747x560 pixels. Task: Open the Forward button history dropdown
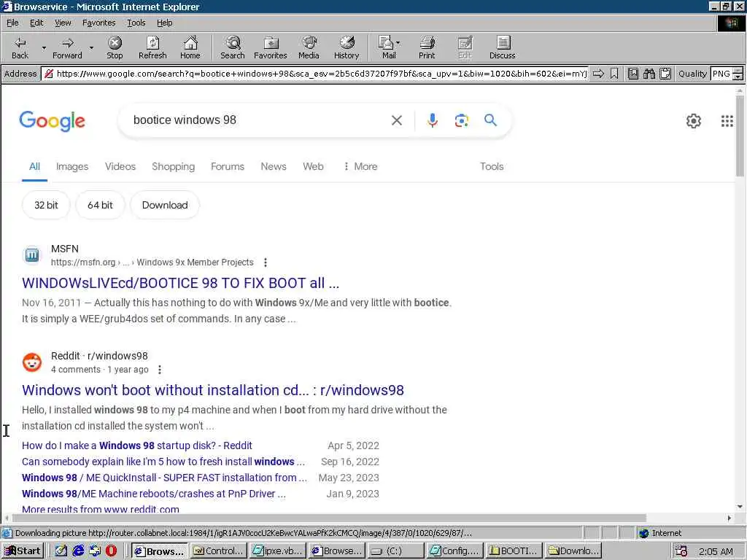[91, 47]
